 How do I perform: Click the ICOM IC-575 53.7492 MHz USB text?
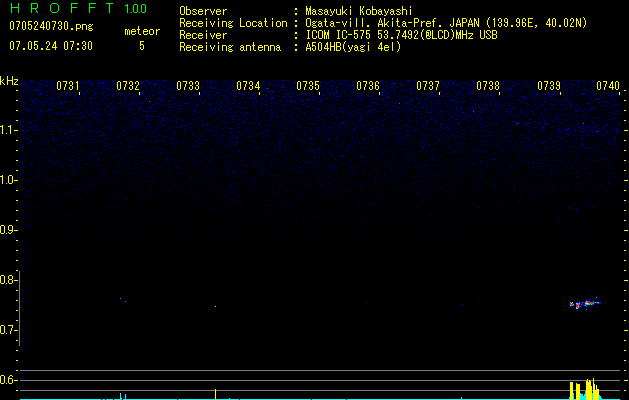(401, 35)
